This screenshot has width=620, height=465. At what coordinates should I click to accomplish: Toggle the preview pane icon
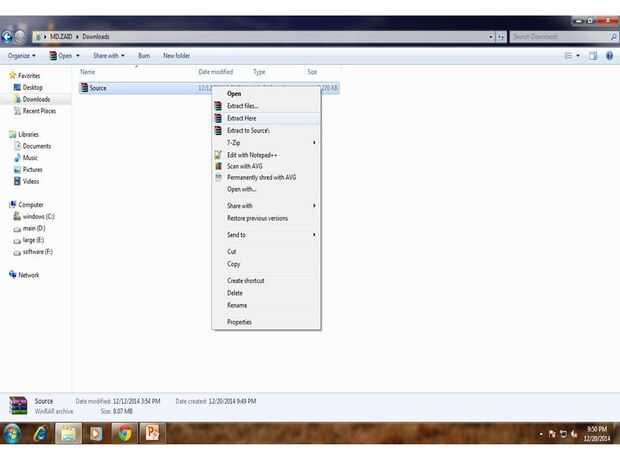click(593, 56)
